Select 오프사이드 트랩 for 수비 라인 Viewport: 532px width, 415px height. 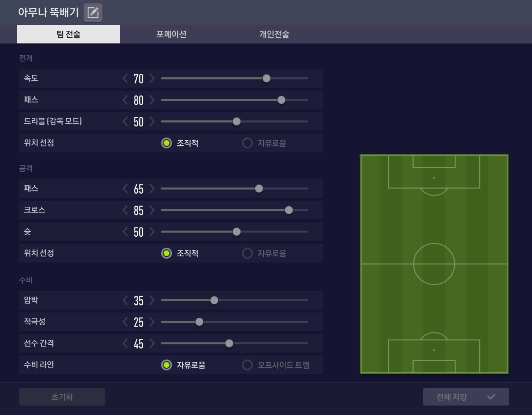[247, 365]
